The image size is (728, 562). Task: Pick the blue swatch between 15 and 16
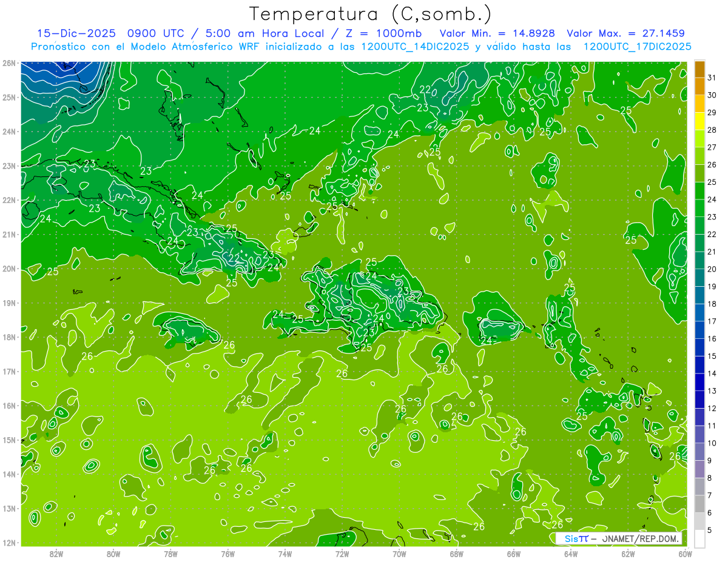[699, 347]
